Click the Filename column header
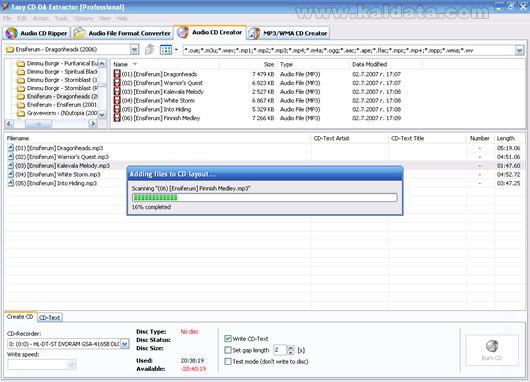Image resolution: width=530 pixels, height=382 pixels. [158, 138]
